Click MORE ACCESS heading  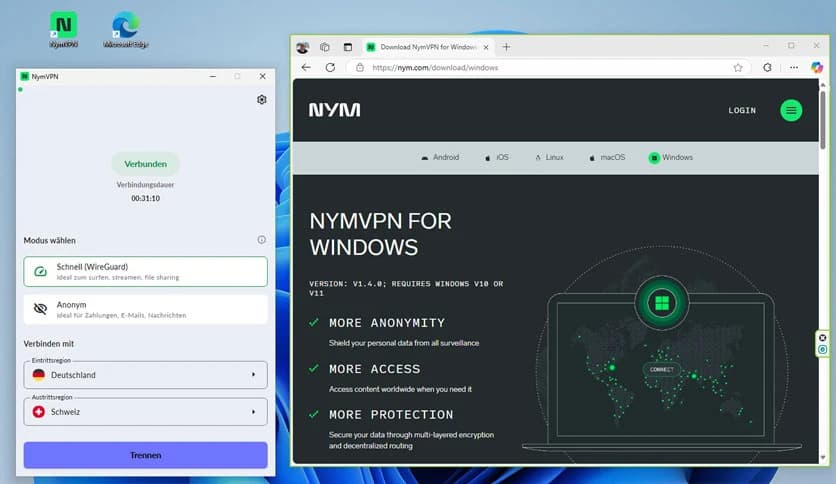[374, 369]
